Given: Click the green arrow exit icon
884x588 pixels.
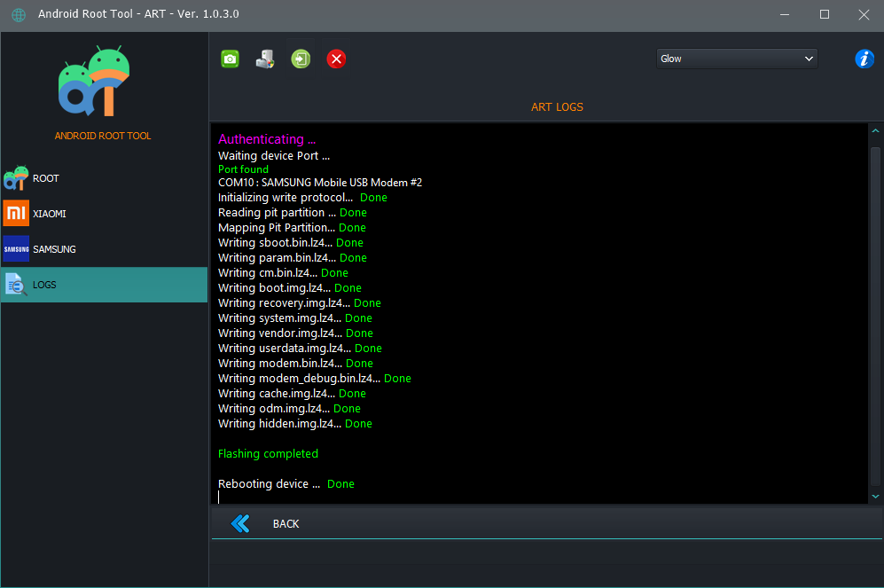Looking at the screenshot, I should [x=301, y=59].
